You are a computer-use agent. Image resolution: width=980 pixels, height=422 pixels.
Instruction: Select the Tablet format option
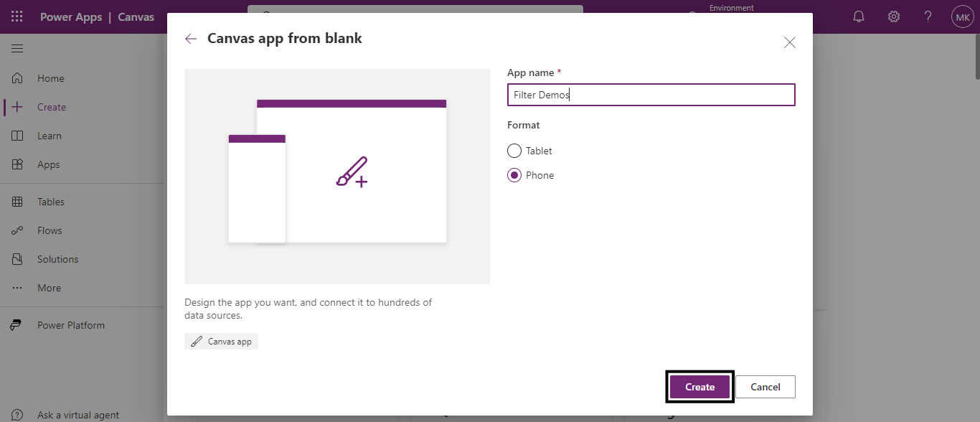pyautogui.click(x=514, y=151)
